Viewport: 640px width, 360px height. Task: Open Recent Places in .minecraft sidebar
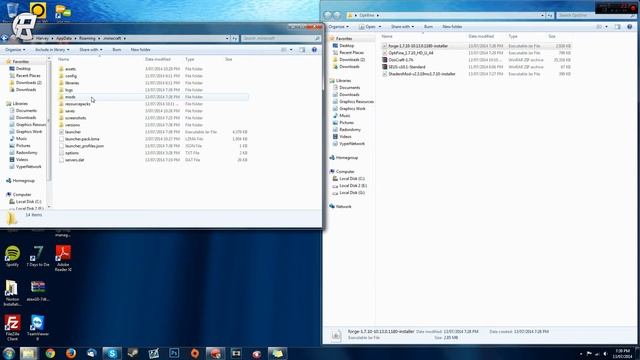[x=28, y=76]
